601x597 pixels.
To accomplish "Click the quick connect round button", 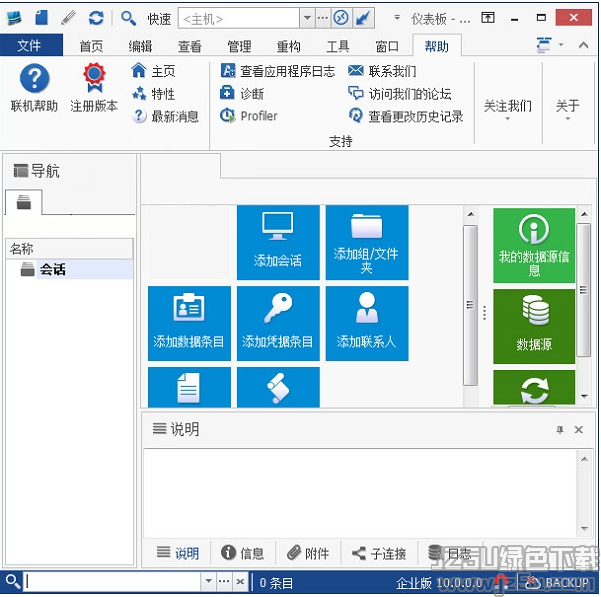I will click(341, 18).
